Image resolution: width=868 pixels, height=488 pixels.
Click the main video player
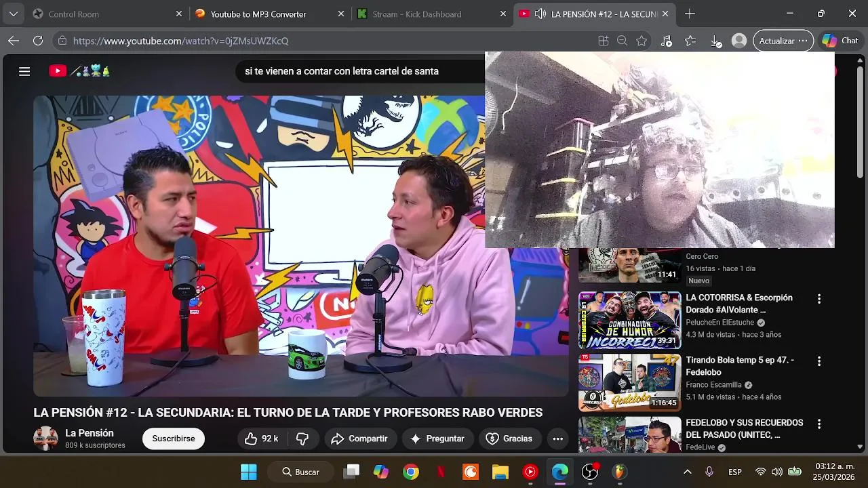pos(301,245)
